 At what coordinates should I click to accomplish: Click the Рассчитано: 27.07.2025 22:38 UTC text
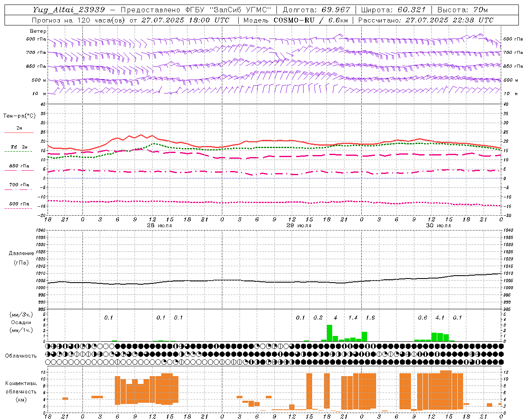click(x=426, y=20)
